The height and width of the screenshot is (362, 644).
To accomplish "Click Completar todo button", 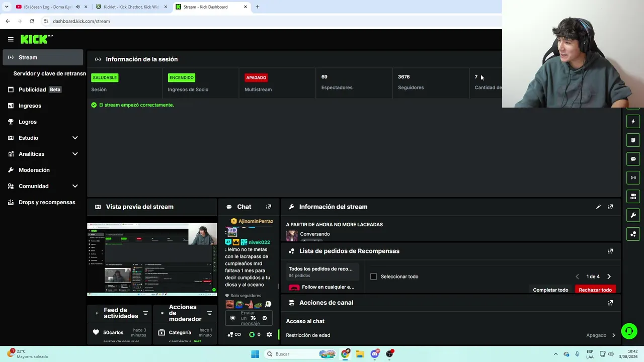I will 550,290.
